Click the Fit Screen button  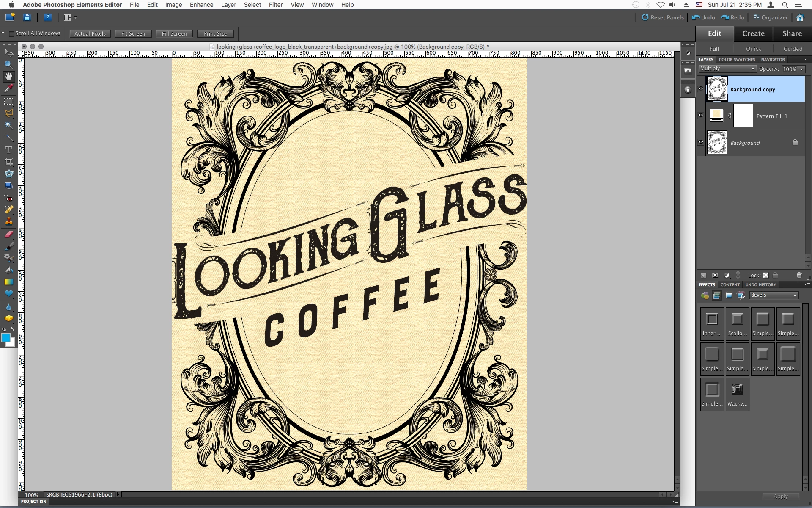[x=133, y=33]
